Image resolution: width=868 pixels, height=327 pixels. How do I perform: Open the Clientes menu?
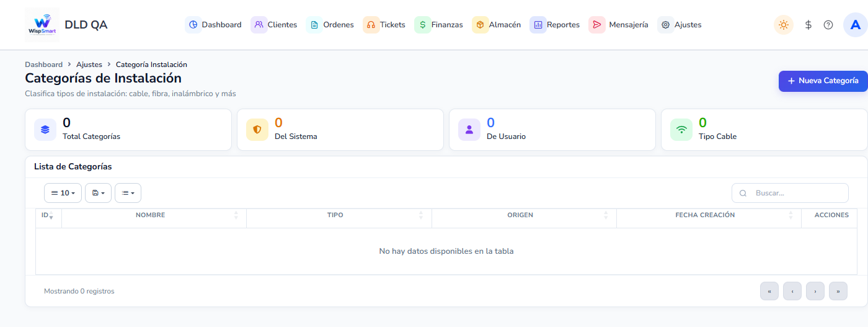point(274,25)
